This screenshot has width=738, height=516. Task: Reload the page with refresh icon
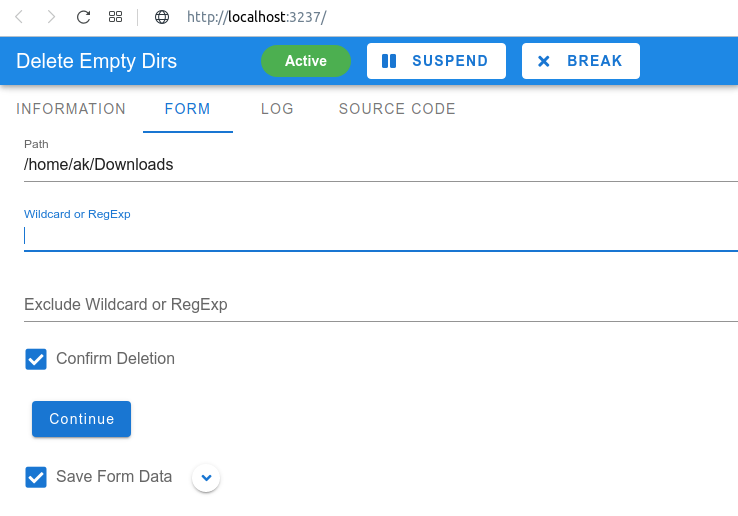pos(83,17)
